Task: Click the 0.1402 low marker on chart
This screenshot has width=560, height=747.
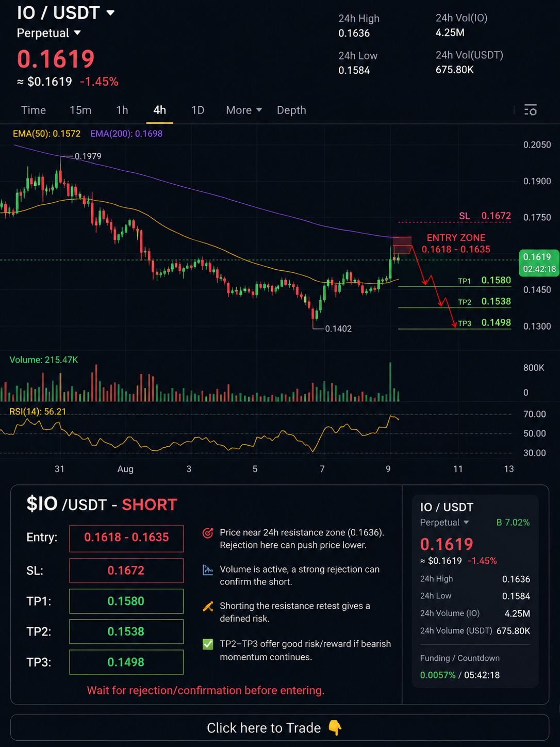Action: (338, 328)
